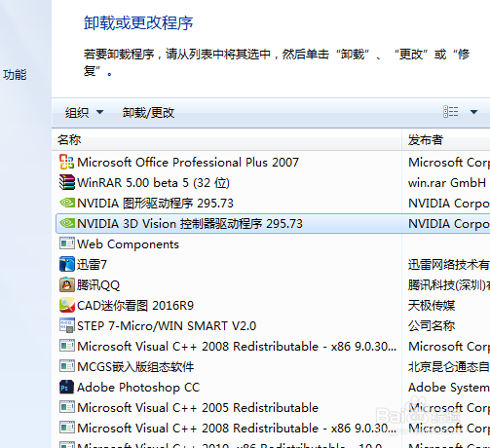Click the change view list icon
Screen dimensions: 490x448
[451, 112]
